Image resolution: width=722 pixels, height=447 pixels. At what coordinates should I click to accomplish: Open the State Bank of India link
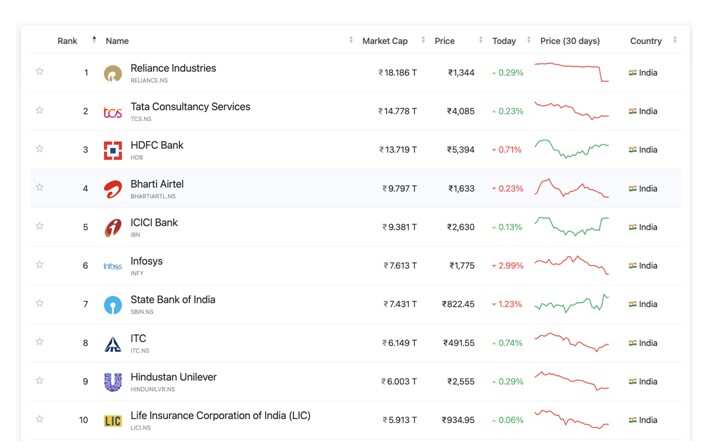click(x=173, y=300)
